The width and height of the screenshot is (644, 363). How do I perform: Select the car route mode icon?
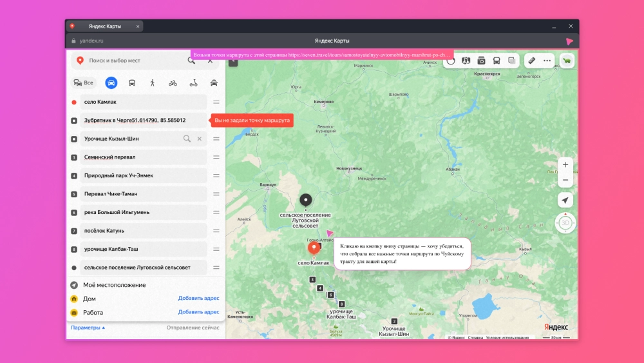click(x=111, y=83)
